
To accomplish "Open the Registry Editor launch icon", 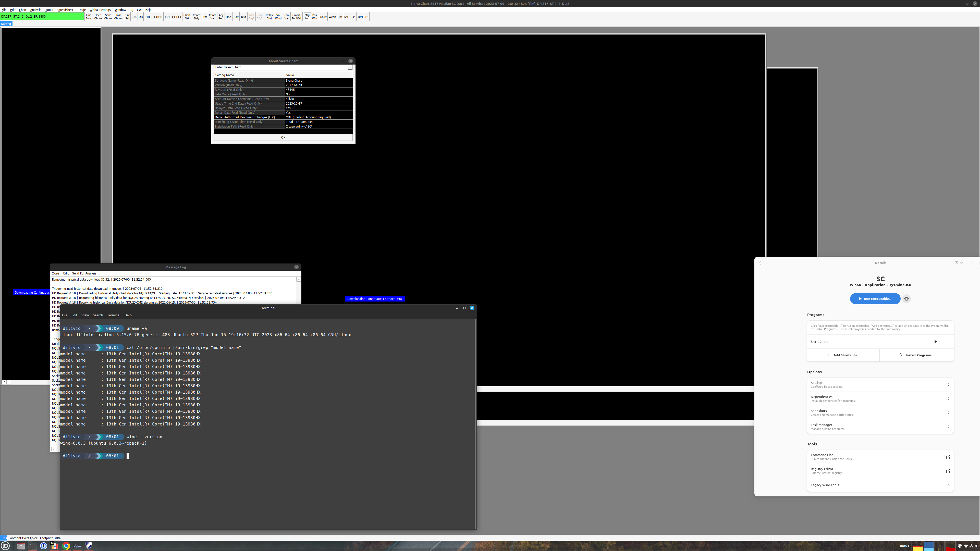I will pyautogui.click(x=948, y=471).
